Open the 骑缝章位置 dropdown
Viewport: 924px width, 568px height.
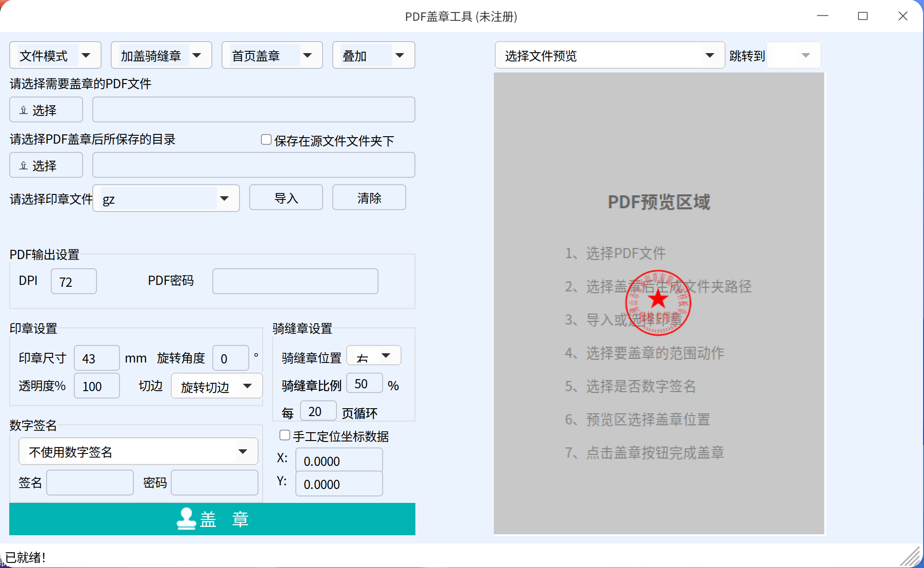point(374,356)
